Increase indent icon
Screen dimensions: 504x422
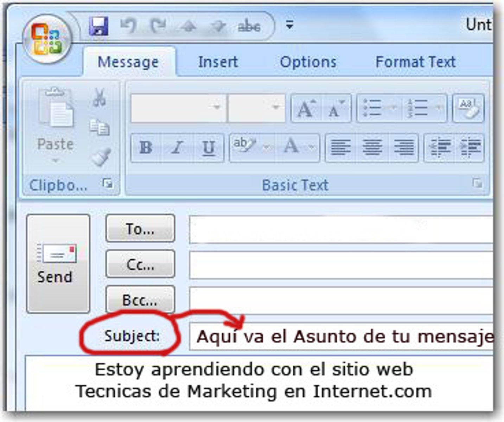pyautogui.click(x=470, y=148)
